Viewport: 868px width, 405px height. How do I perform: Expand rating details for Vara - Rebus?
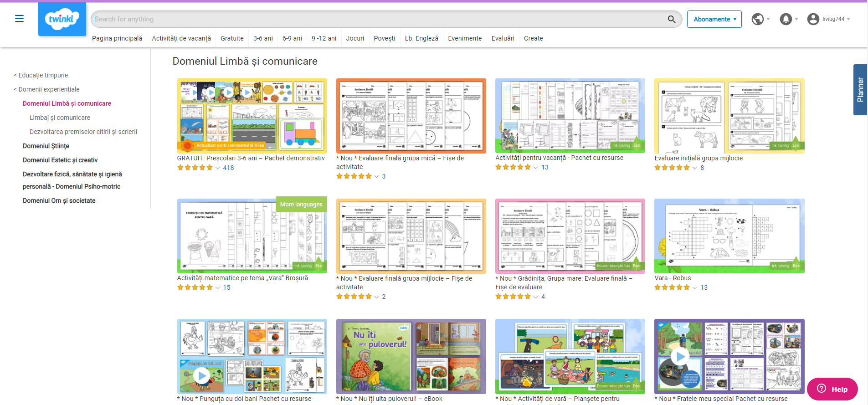[x=694, y=288]
